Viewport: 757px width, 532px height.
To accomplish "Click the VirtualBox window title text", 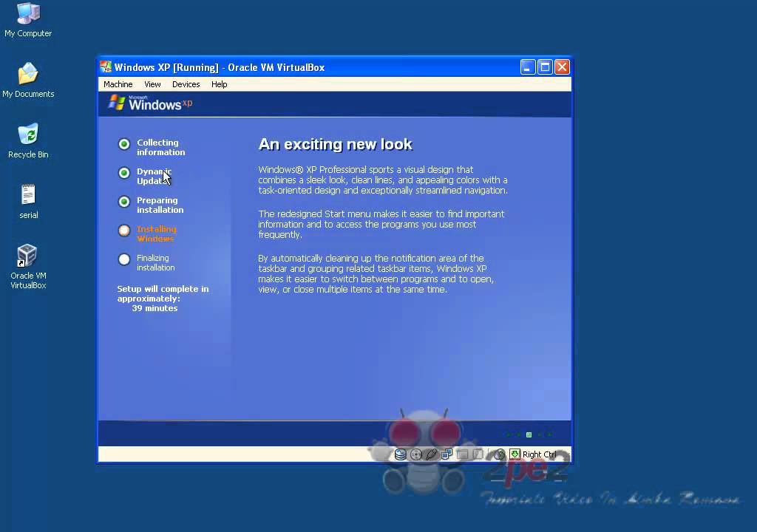I will tap(220, 67).
